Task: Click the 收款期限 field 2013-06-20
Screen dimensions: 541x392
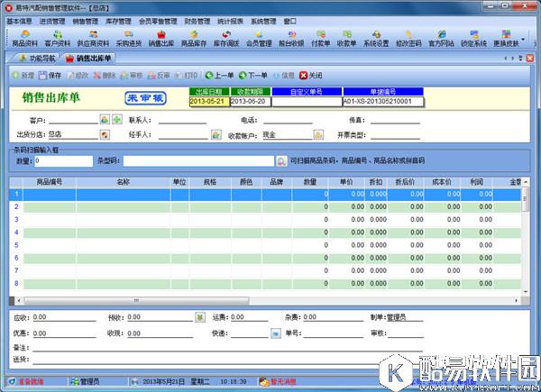Action: (250, 101)
